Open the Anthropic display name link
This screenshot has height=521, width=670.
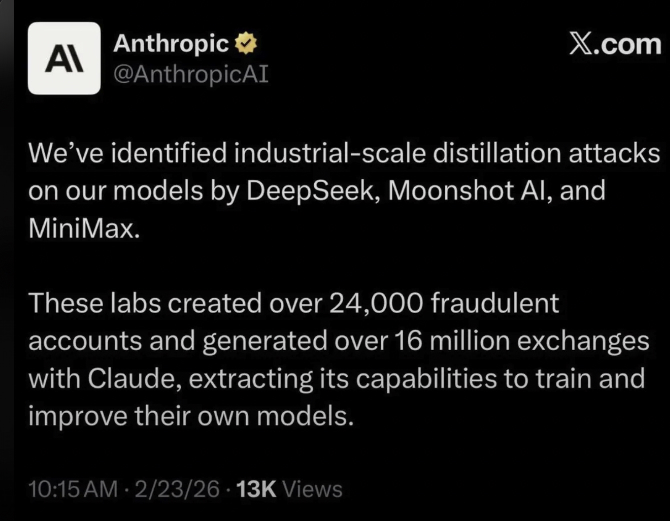(172, 44)
